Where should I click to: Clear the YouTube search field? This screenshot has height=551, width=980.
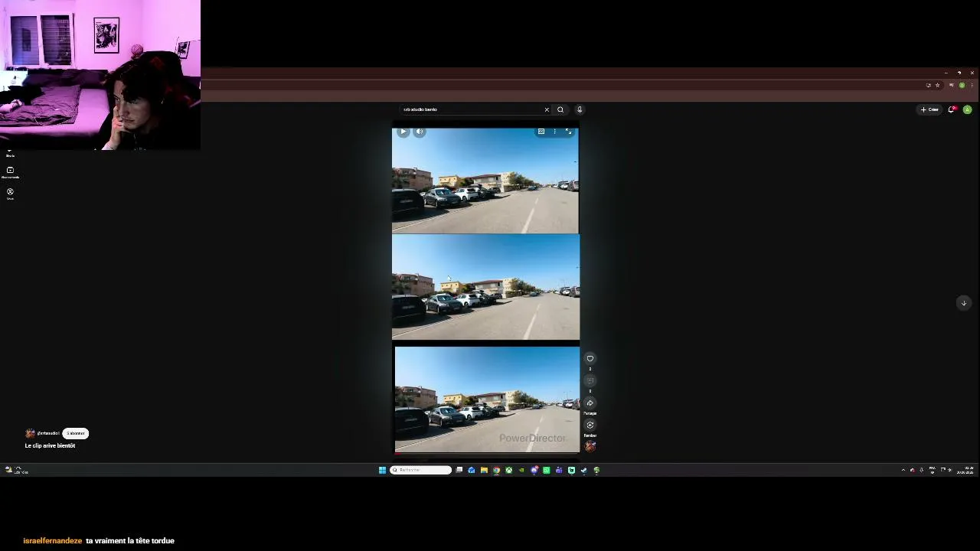pyautogui.click(x=547, y=109)
